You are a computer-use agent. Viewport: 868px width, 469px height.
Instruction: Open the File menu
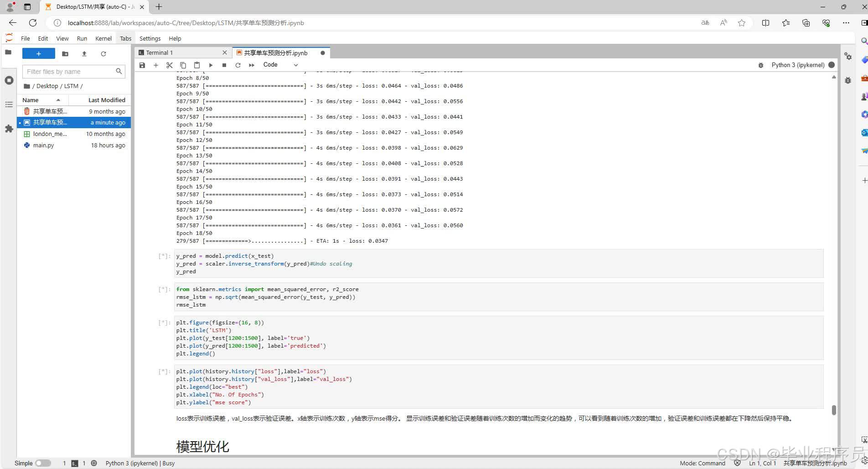click(26, 38)
